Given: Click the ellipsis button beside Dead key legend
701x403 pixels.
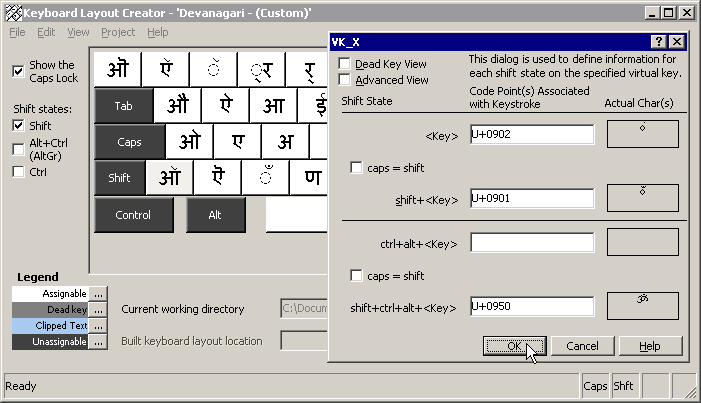Looking at the screenshot, I should (98, 310).
